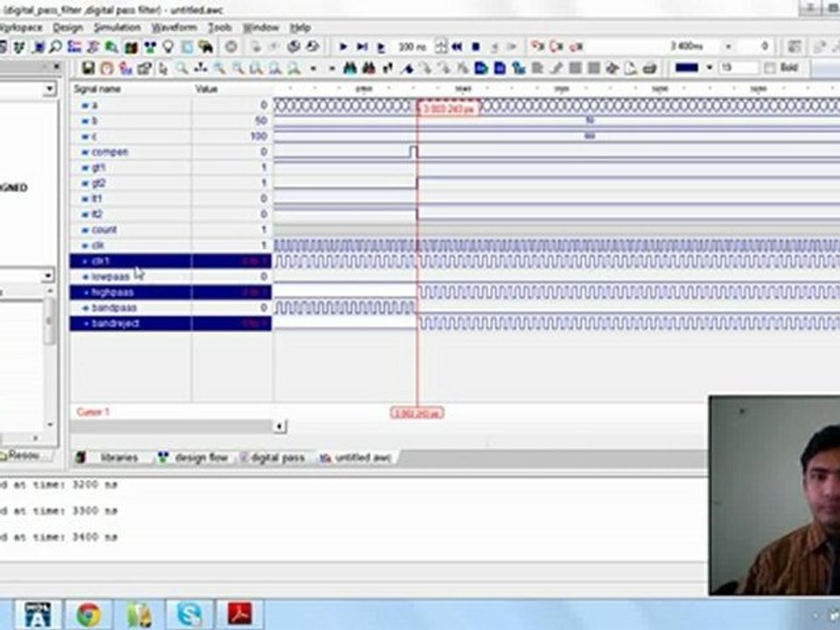This screenshot has height=630, width=840.
Task: Click the navy blue signal color swatch
Action: point(687,68)
